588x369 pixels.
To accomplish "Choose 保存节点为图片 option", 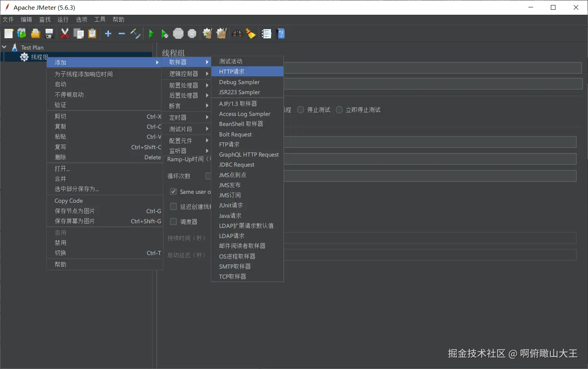I will [105, 211].
